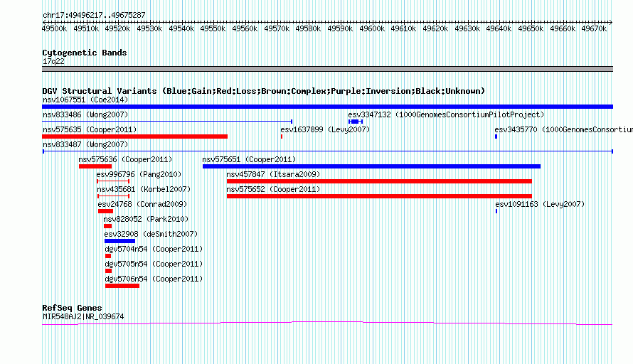Click the 49640k ruler position
The image size is (633, 364).
[x=499, y=28]
